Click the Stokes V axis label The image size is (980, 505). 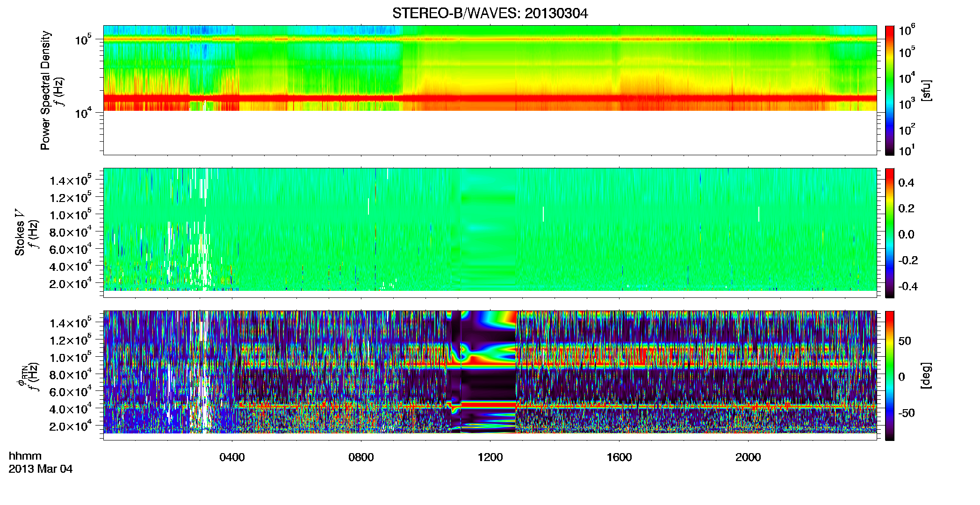[20, 233]
